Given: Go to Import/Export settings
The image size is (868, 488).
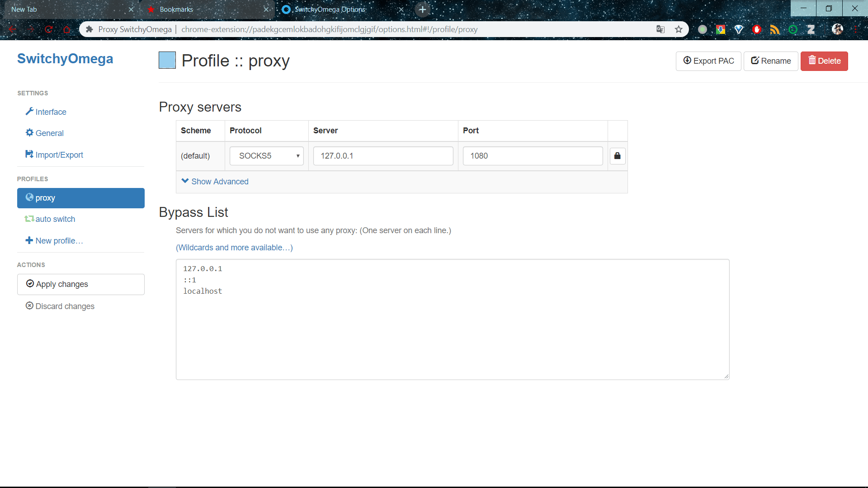Looking at the screenshot, I should coord(59,155).
